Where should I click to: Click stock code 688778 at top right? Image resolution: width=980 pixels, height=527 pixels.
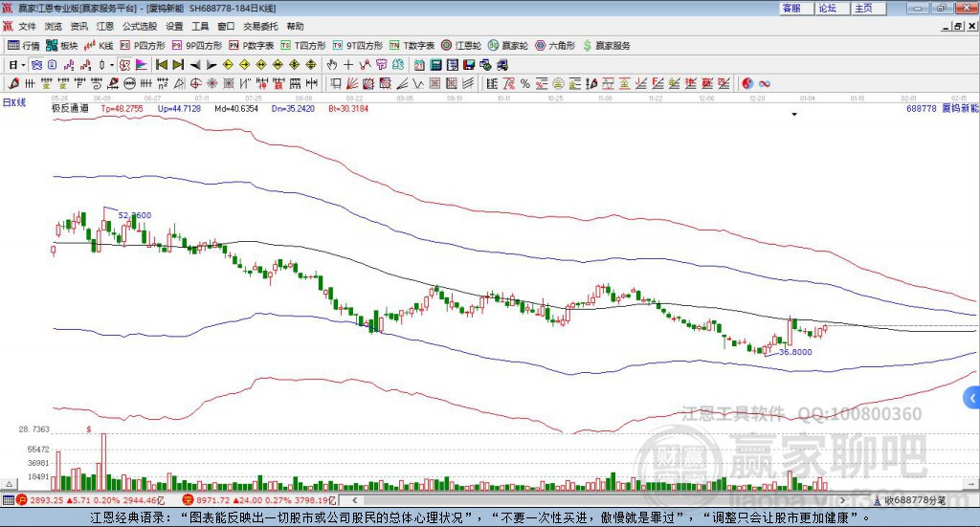tap(922, 109)
